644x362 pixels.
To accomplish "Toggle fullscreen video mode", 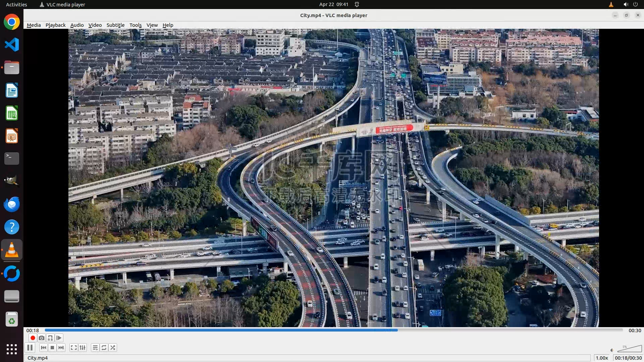I will [x=74, y=348].
